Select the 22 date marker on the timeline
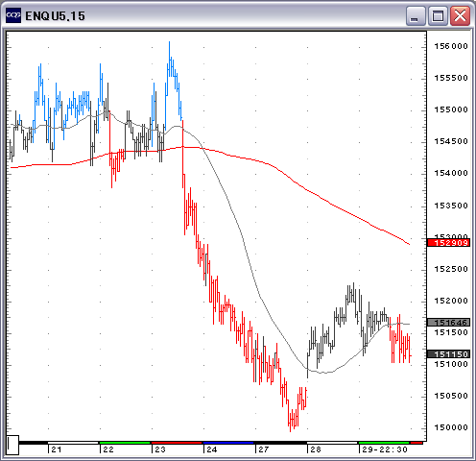Viewport: 476px width, 461px height. click(x=108, y=449)
